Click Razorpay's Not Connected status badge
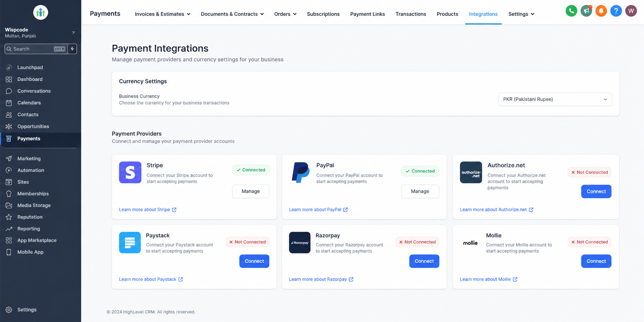644x322 pixels. coord(417,242)
